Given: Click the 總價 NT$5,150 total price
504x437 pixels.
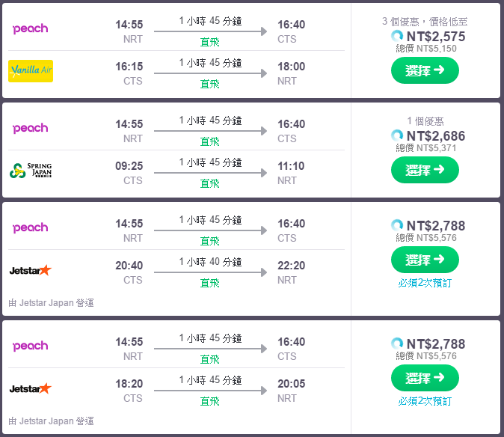Looking at the screenshot, I should [x=426, y=49].
